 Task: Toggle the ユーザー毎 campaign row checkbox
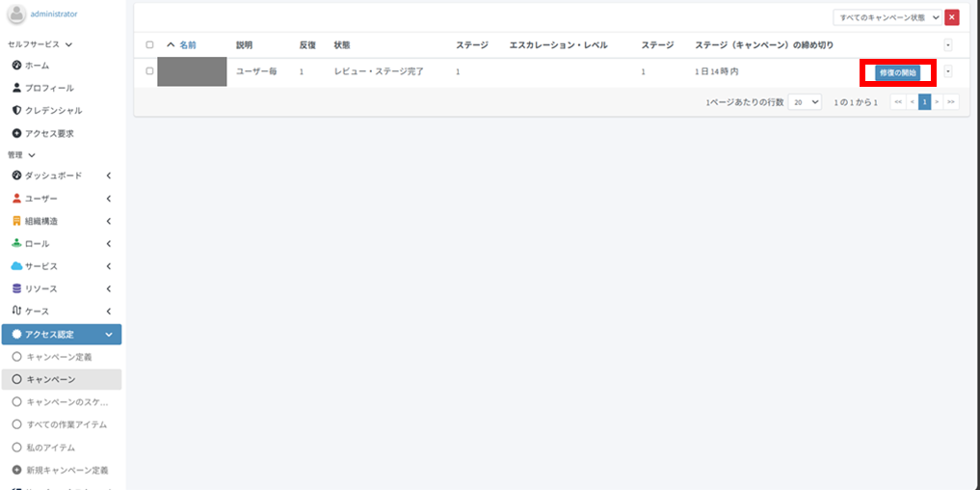pyautogui.click(x=149, y=71)
